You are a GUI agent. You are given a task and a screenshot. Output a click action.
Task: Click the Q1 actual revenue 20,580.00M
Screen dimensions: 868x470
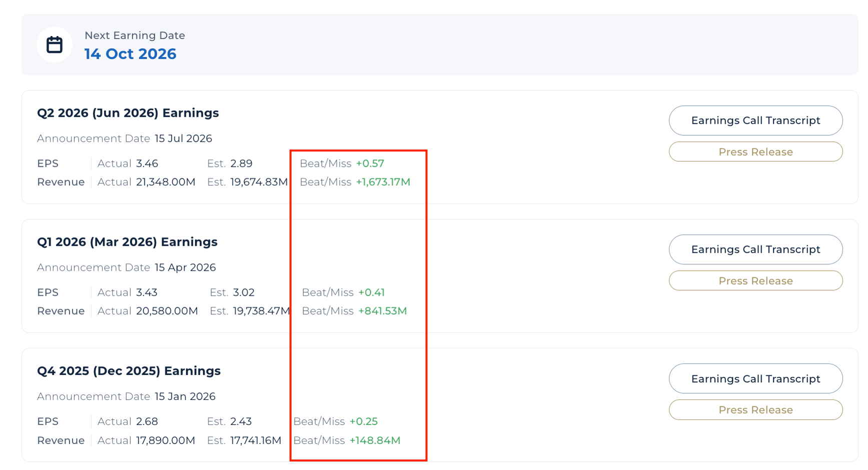[167, 311]
